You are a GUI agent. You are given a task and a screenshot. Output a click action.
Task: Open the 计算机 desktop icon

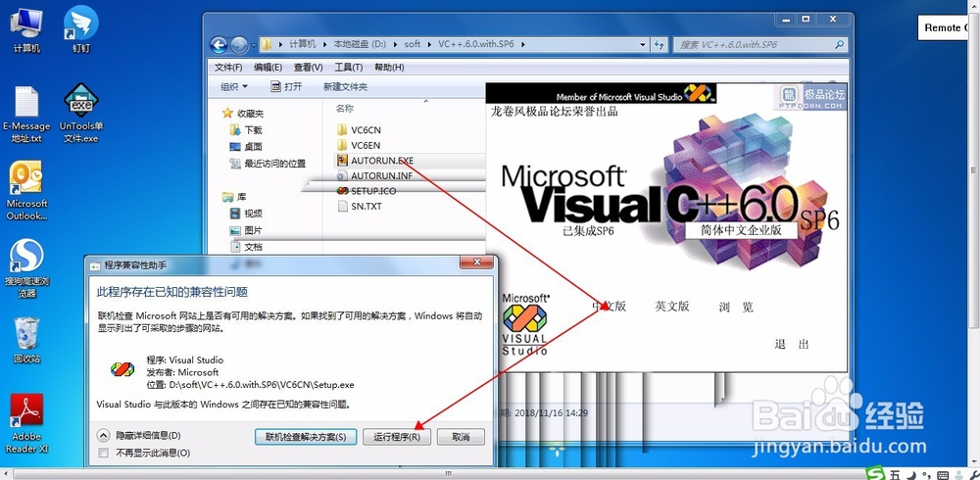coord(26,29)
